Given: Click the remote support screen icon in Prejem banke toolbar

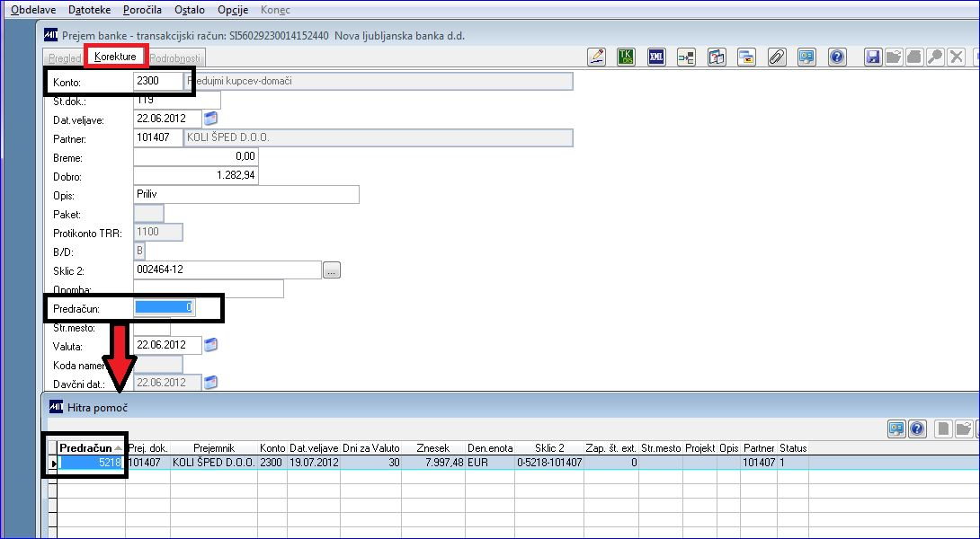Looking at the screenshot, I should [806, 57].
